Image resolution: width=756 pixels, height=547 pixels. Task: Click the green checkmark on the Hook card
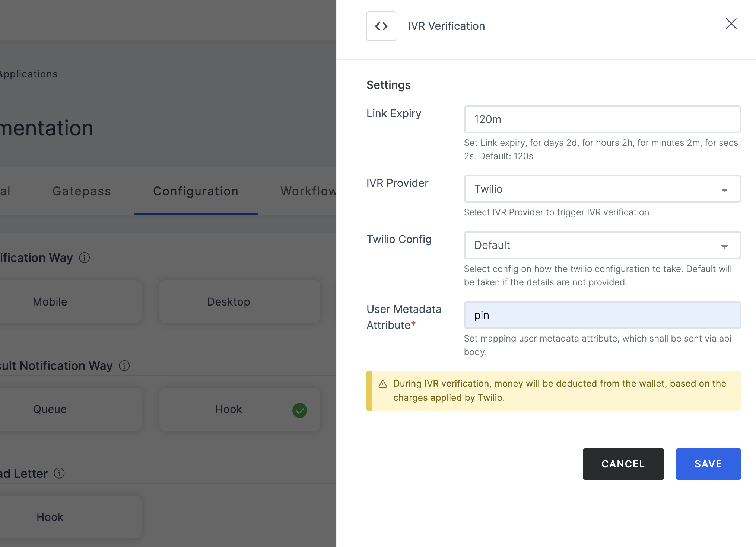299,410
